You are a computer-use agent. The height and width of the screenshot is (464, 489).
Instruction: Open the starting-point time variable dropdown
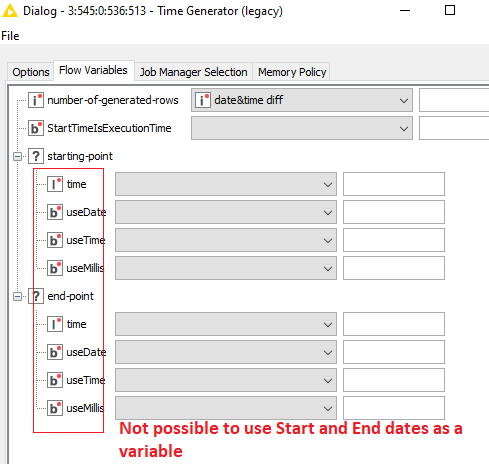coord(226,184)
